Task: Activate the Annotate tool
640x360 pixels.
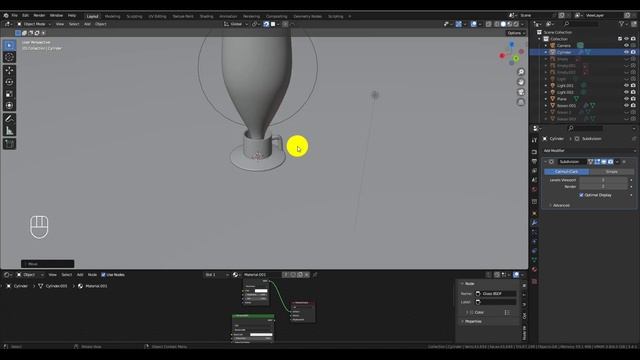Action: coord(9,119)
